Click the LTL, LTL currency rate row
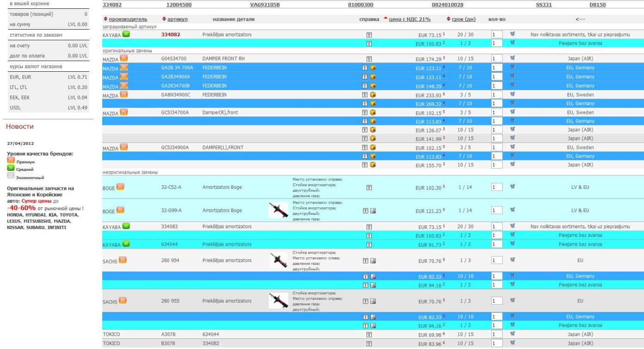This screenshot has width=644, height=349. 49,87
